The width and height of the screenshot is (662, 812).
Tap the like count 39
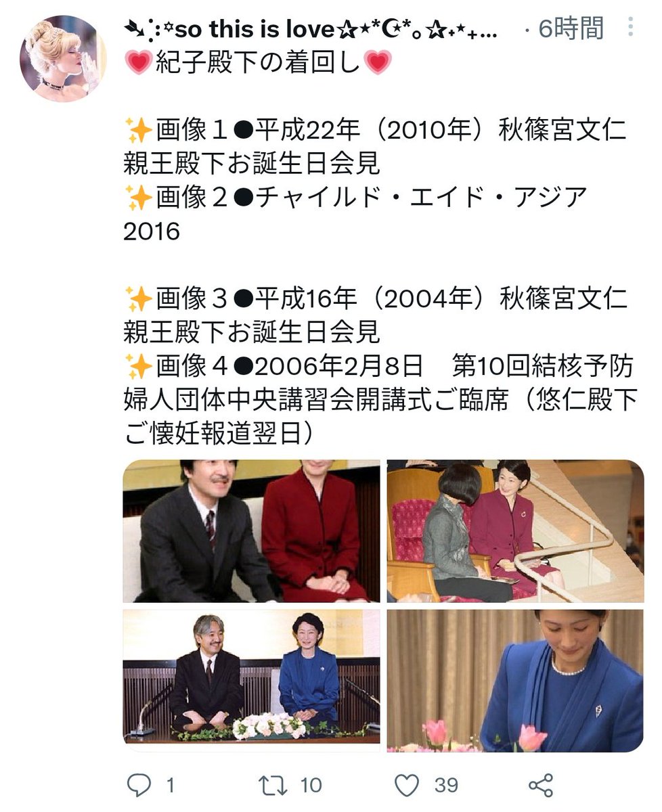click(x=446, y=786)
